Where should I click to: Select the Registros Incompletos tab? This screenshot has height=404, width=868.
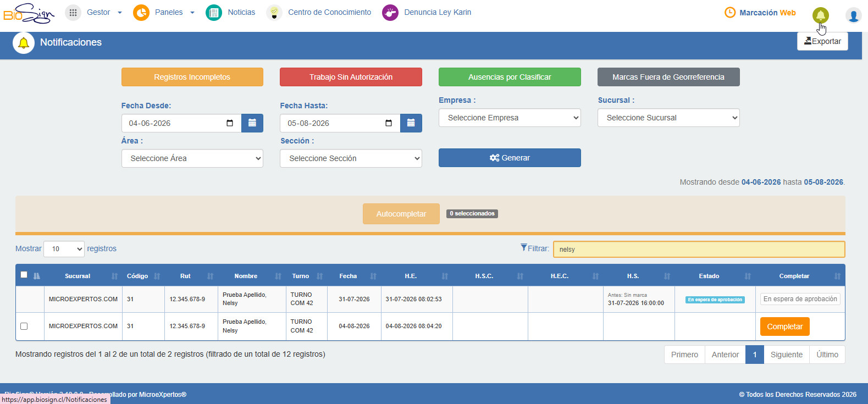[192, 77]
